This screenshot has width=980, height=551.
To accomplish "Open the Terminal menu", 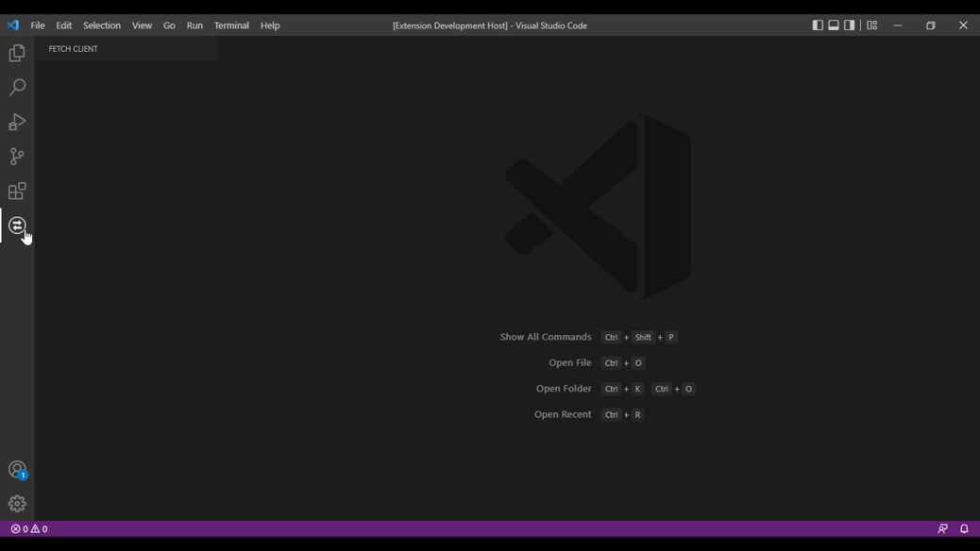I will point(231,25).
